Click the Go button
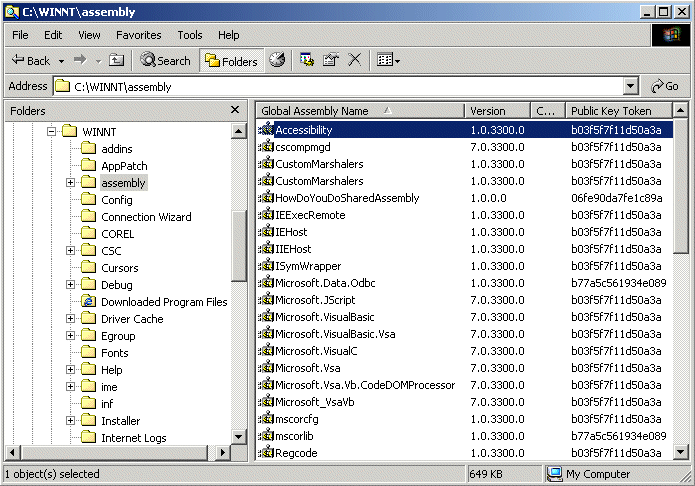Image resolution: width=695 pixels, height=486 pixels. click(x=665, y=86)
